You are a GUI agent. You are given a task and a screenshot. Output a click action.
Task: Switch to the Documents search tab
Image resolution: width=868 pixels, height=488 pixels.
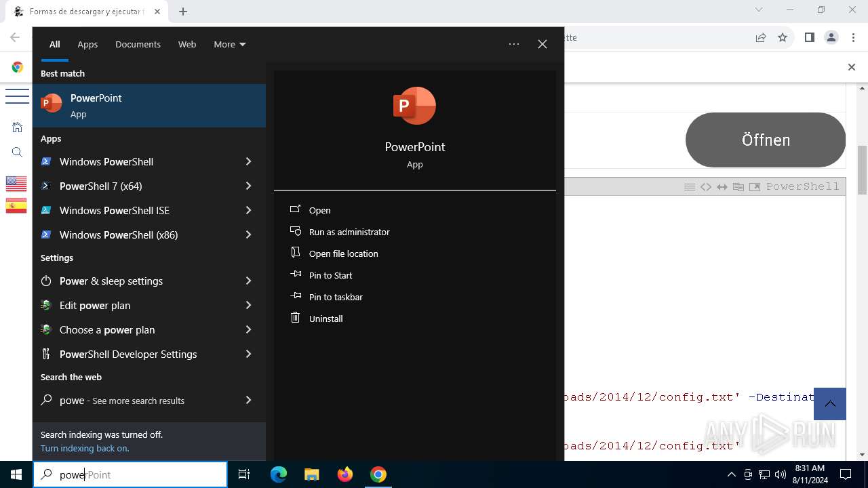click(x=138, y=44)
